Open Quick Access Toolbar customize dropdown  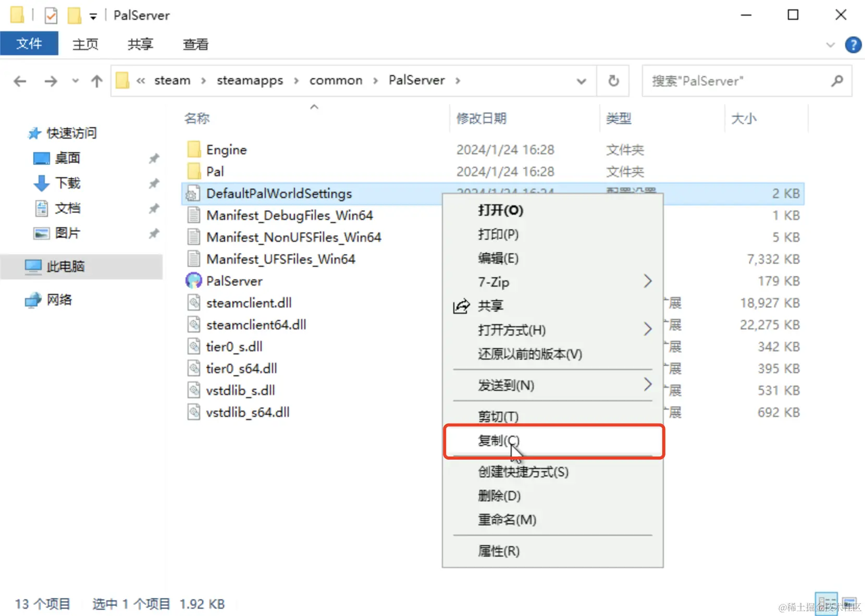93,17
